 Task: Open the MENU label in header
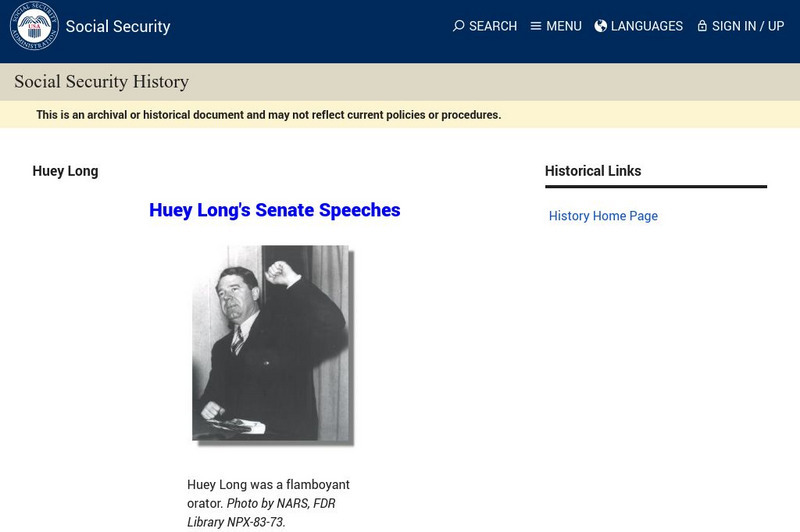click(x=564, y=26)
